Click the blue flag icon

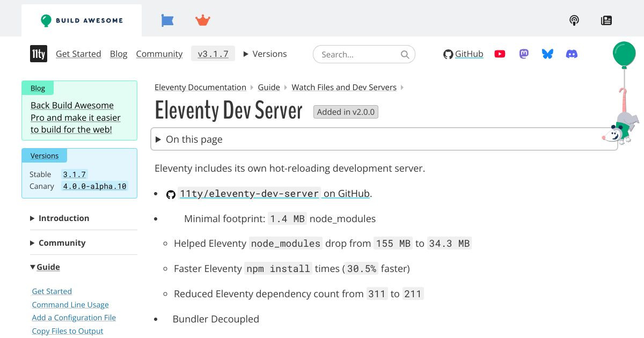coord(167,20)
